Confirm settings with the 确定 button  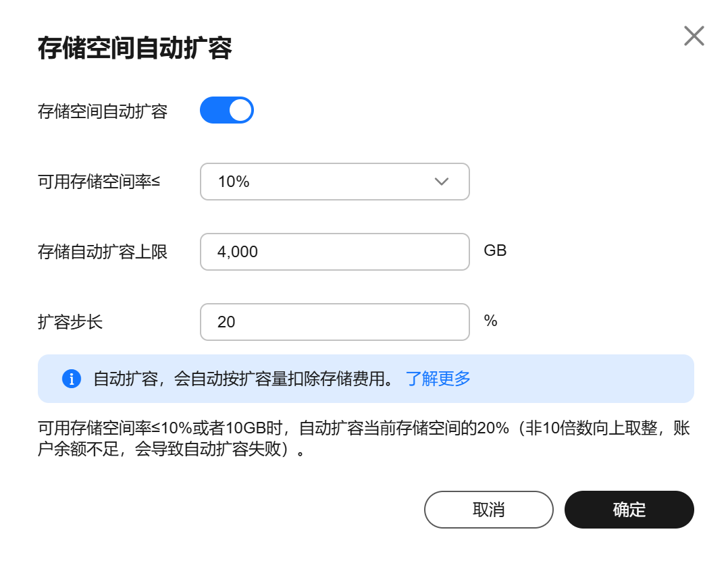click(x=629, y=510)
